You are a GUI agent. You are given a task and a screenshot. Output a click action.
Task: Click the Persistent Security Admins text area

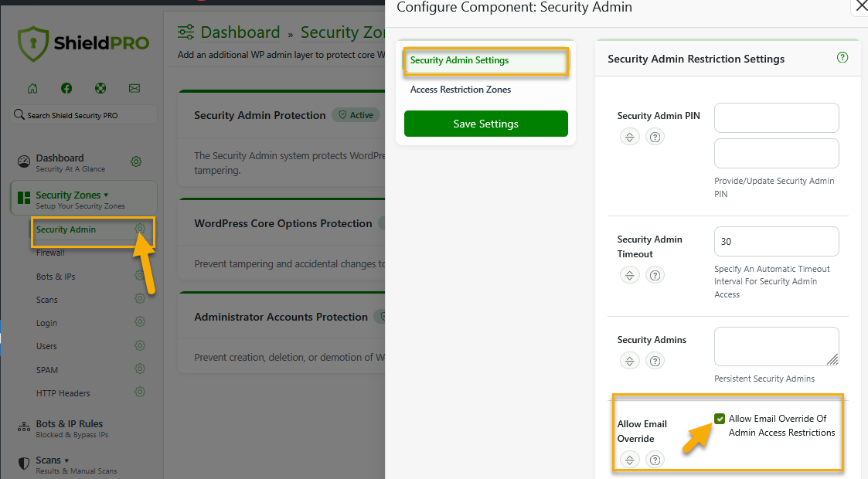[x=776, y=346]
